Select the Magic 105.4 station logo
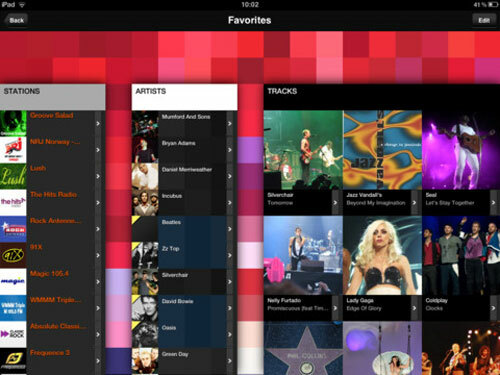500x375 pixels. (13, 282)
